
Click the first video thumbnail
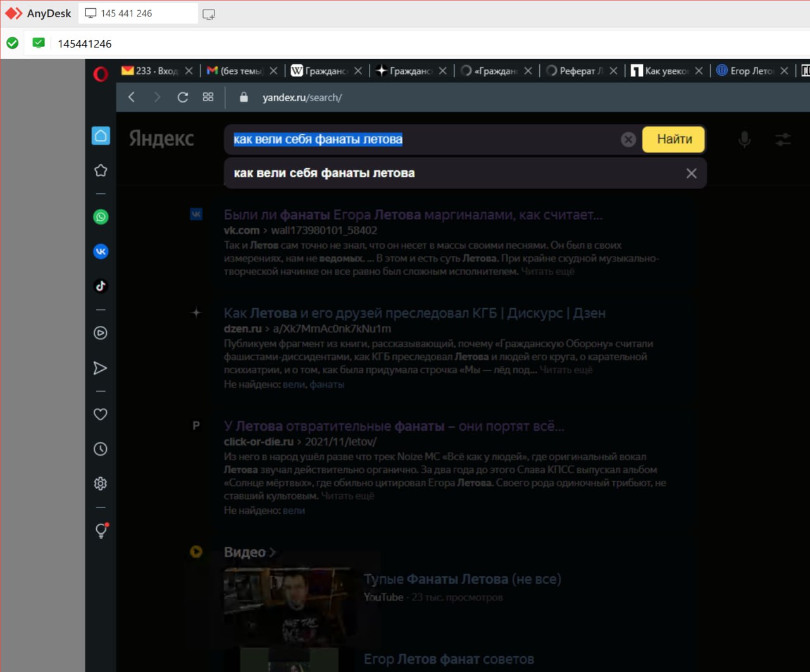coord(290,607)
